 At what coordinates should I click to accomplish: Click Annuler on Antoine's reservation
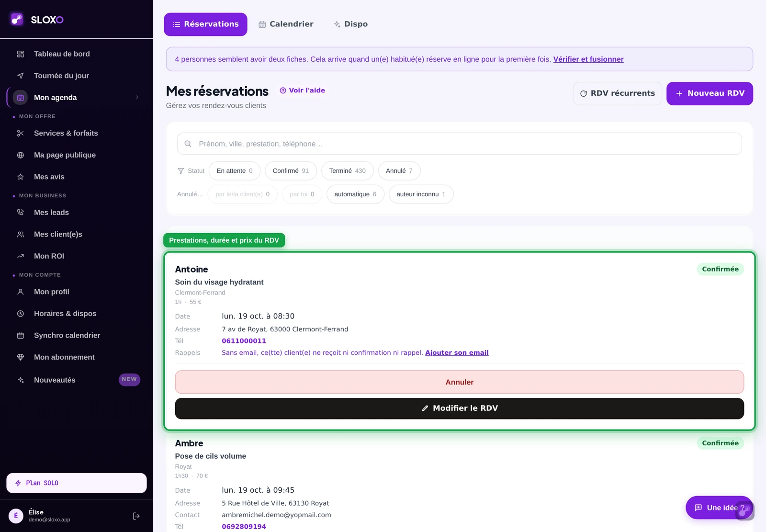460,382
